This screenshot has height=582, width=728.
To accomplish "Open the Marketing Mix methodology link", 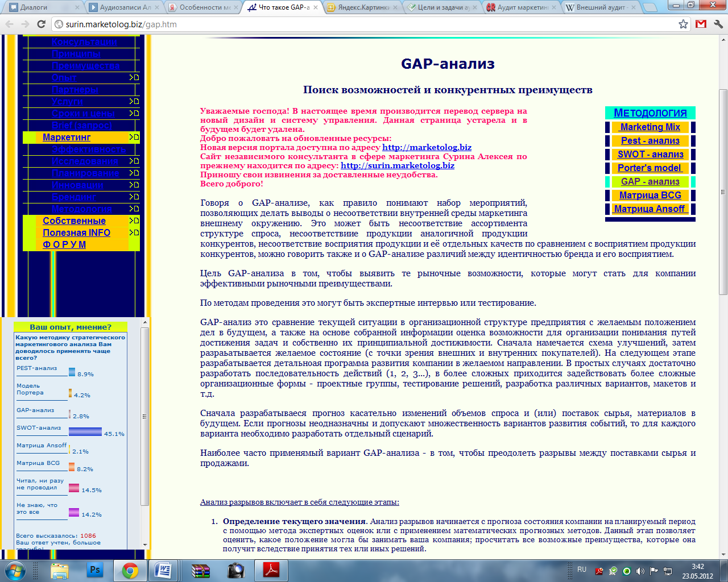I will coord(650,127).
